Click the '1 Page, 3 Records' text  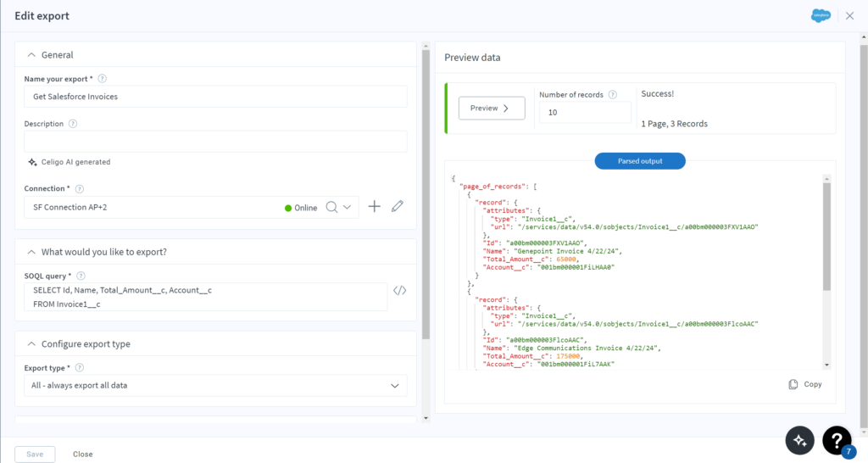point(674,124)
